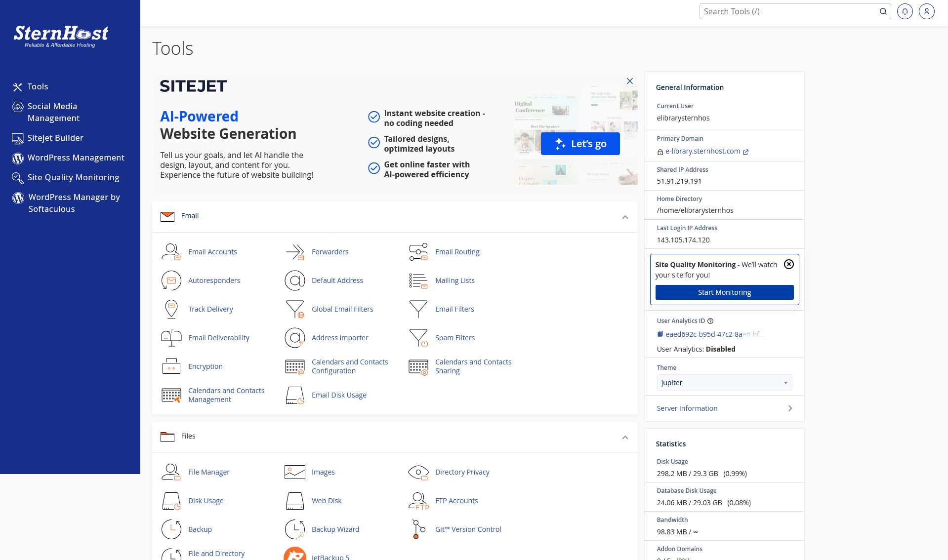Viewport: 948px width, 560px height.
Task: Open the e-library.sternhost.com domain link
Action: click(702, 151)
